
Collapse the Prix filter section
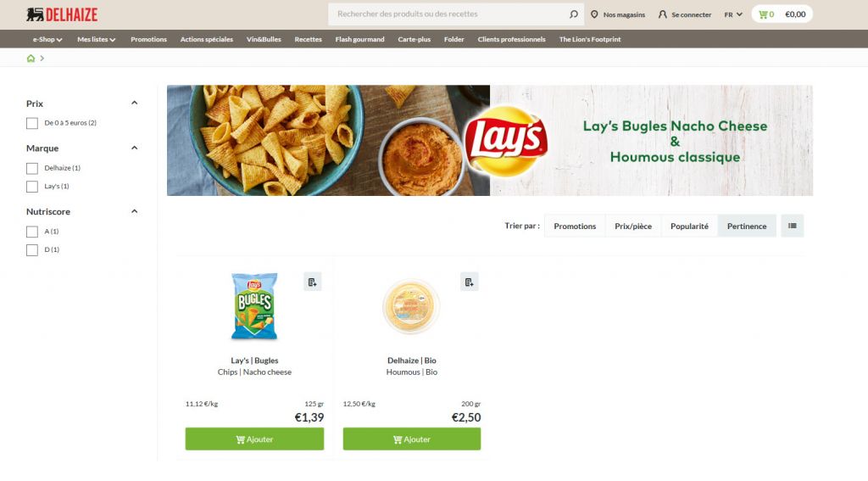pos(135,103)
